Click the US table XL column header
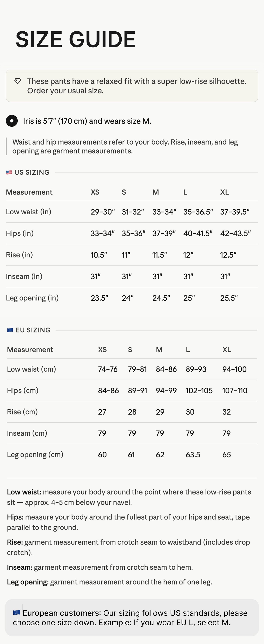 coord(225,192)
